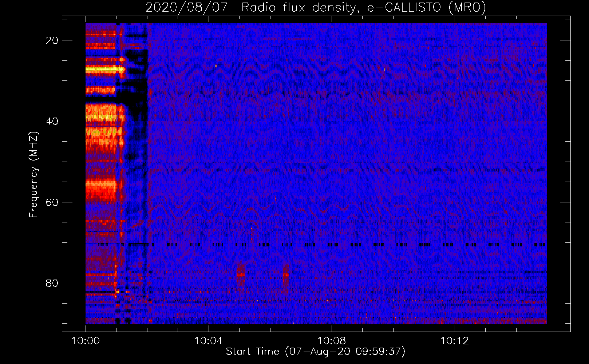Click the 10:00 time axis label
The image size is (589, 364).
(x=86, y=341)
